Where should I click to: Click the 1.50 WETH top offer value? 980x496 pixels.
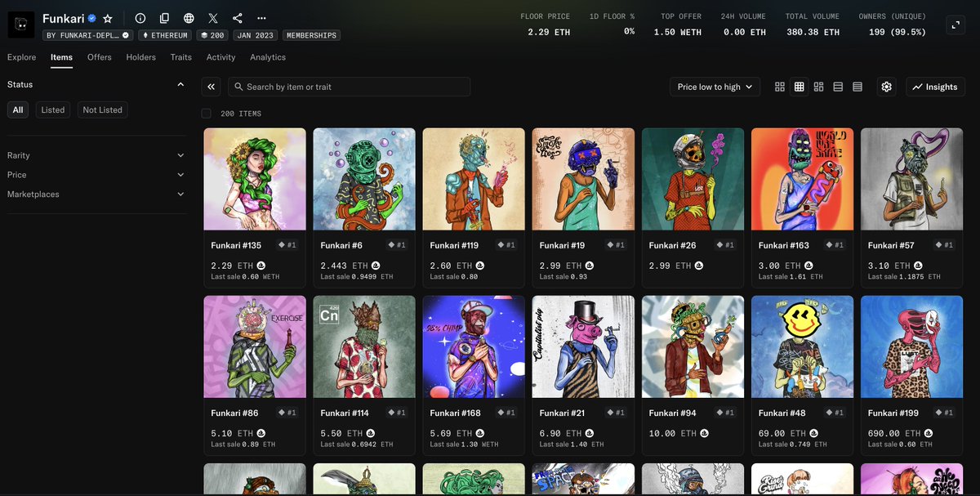point(678,32)
